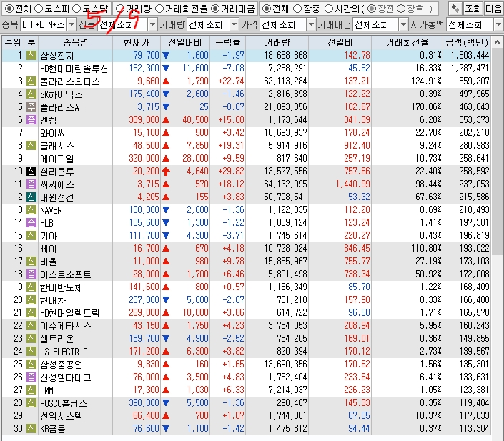Image resolution: width=504 pixels, height=441 pixels.
Task: Select the HD현대마린솔루션 row name
Action: pos(74,69)
